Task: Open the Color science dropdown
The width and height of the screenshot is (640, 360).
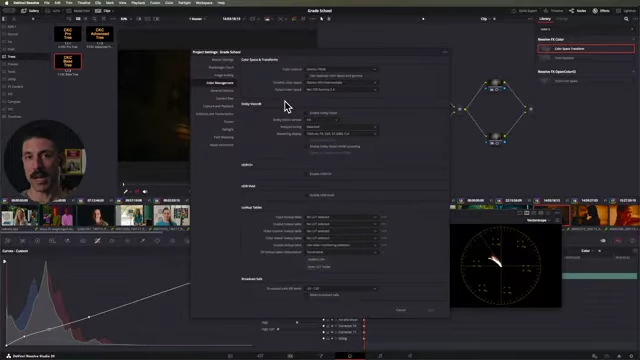Action: coord(341,69)
